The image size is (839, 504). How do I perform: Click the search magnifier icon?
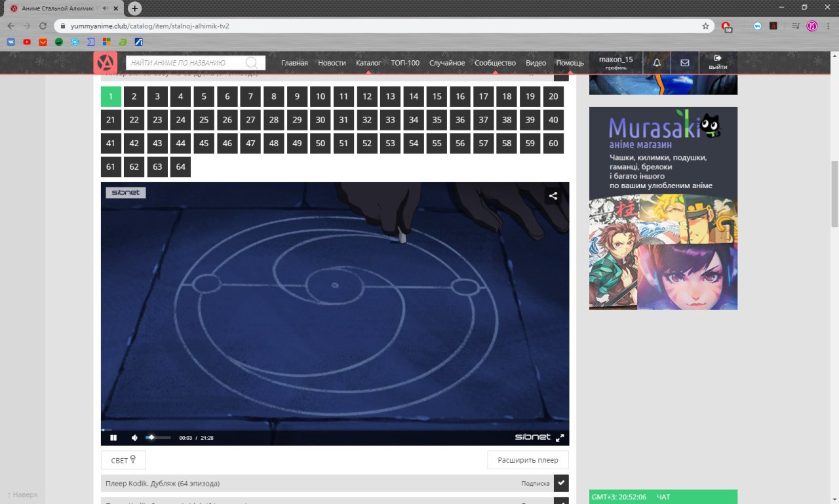click(x=252, y=63)
